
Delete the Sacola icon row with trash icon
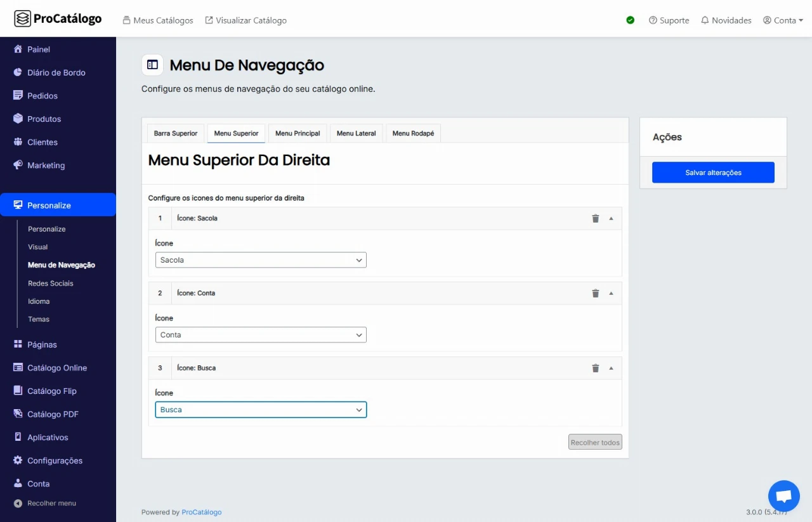pos(595,218)
